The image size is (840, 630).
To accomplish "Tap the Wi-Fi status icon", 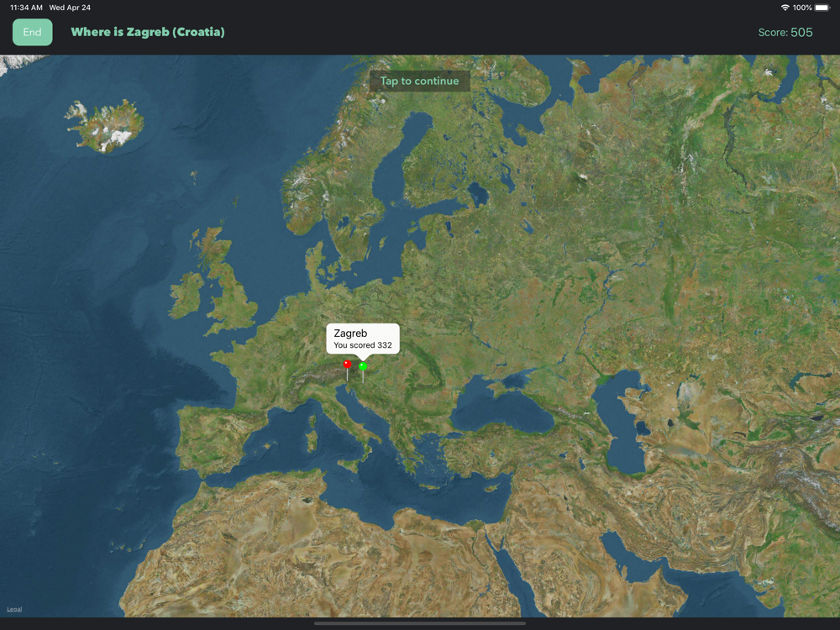I will click(785, 8).
